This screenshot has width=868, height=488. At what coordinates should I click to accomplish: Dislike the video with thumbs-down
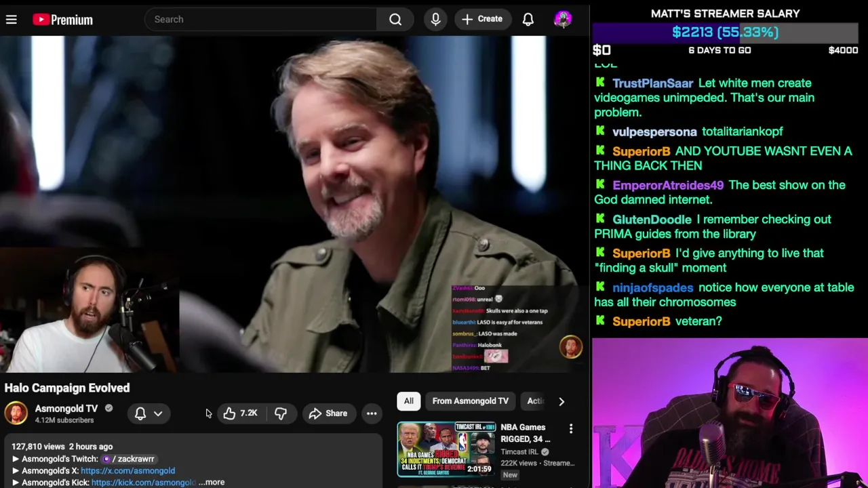coord(281,413)
